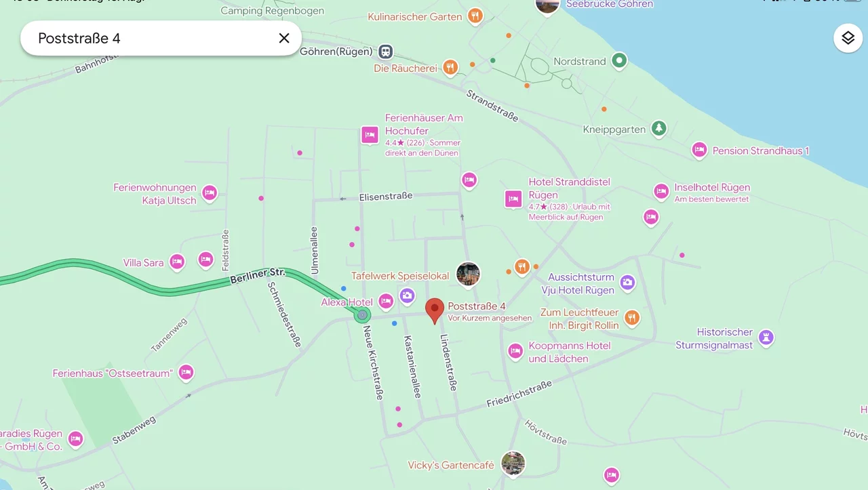Viewport: 868px width, 490px height.
Task: Click the "Neue Kirchstraße" label
Action: pos(374,362)
